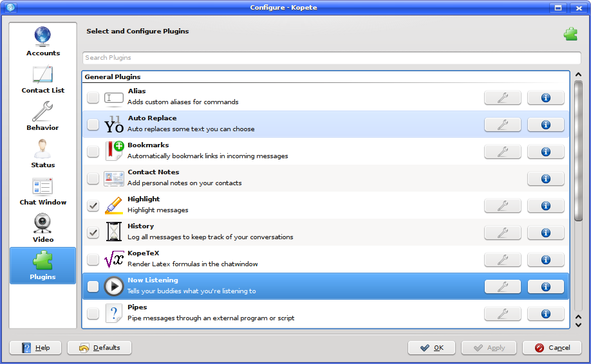Restore settings with the Defaults button
Screen dimensions: 591x364
(100, 347)
